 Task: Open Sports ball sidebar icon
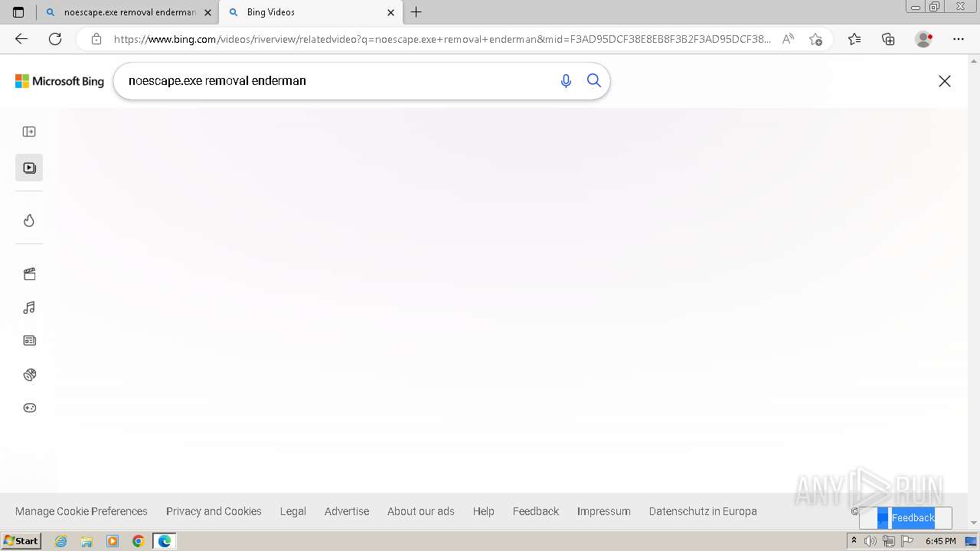coord(29,374)
